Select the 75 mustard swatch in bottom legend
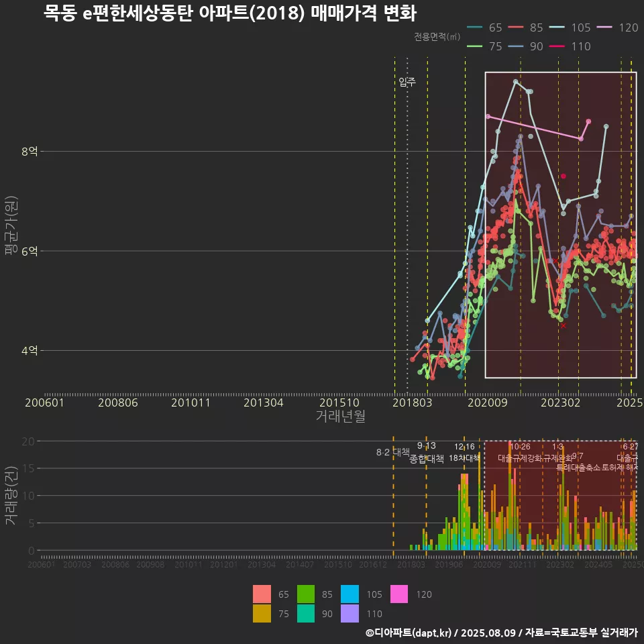The height and width of the screenshot is (644, 644). pyautogui.click(x=262, y=613)
